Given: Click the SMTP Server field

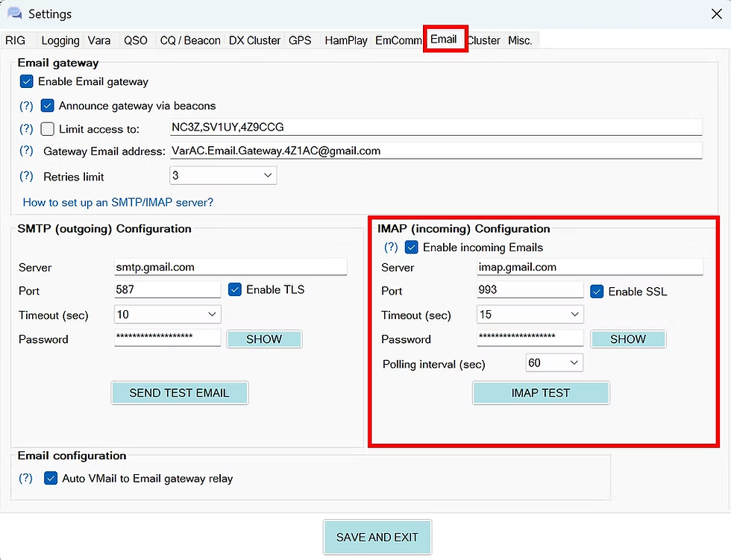Looking at the screenshot, I should (230, 267).
